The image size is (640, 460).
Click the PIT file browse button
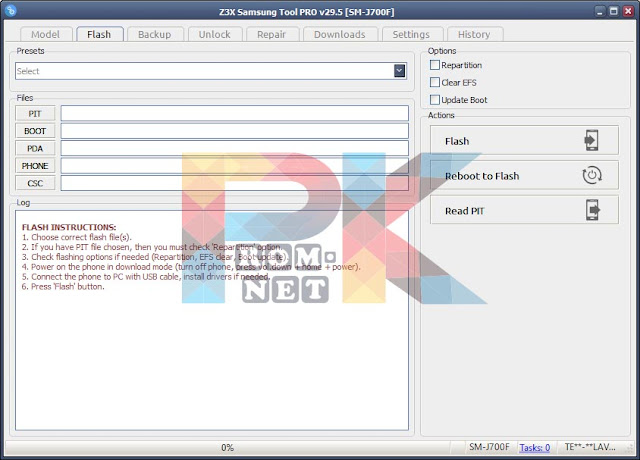click(35, 113)
